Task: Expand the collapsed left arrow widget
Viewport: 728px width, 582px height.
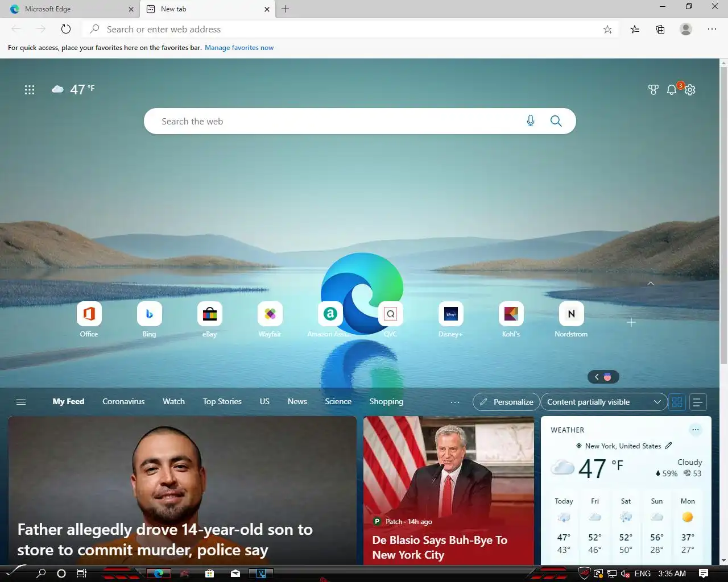Action: tap(603, 377)
